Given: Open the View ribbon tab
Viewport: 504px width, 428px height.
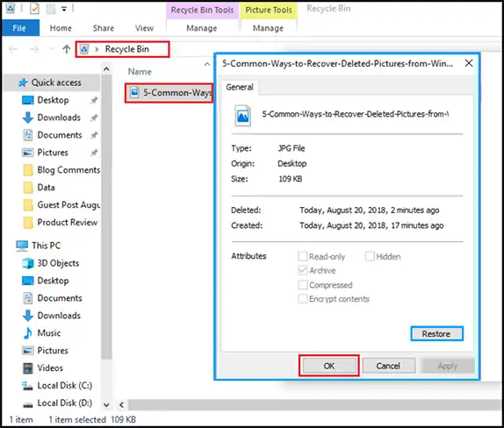Looking at the screenshot, I should (x=144, y=28).
